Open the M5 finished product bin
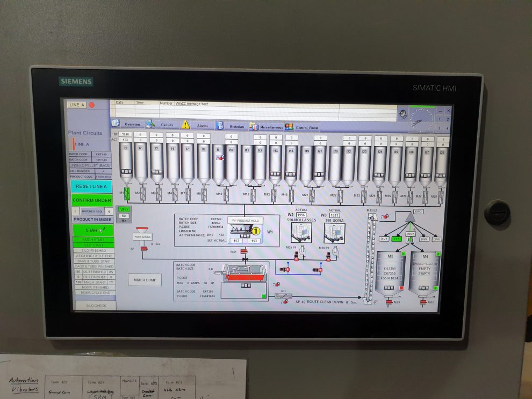 coord(391,272)
